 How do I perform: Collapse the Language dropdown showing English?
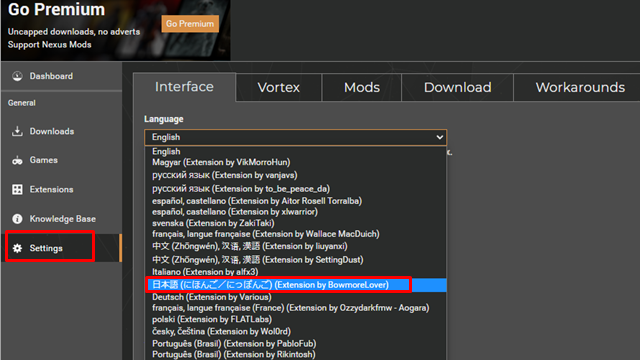click(x=296, y=137)
